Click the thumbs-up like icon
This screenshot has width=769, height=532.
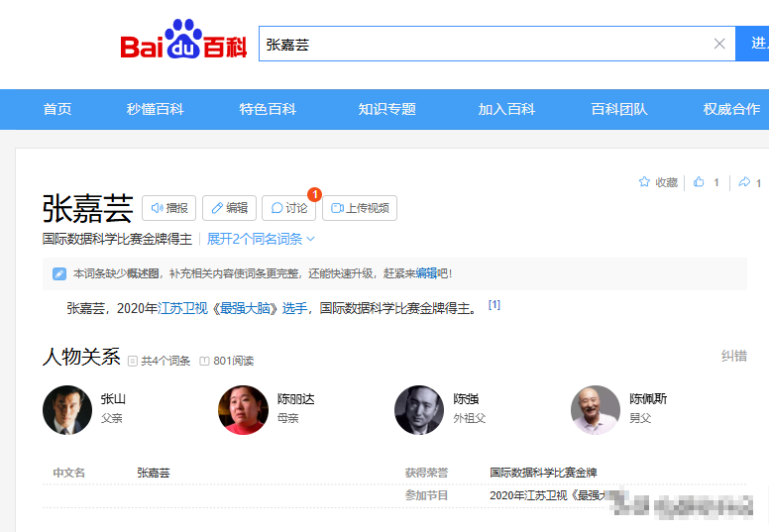point(700,182)
